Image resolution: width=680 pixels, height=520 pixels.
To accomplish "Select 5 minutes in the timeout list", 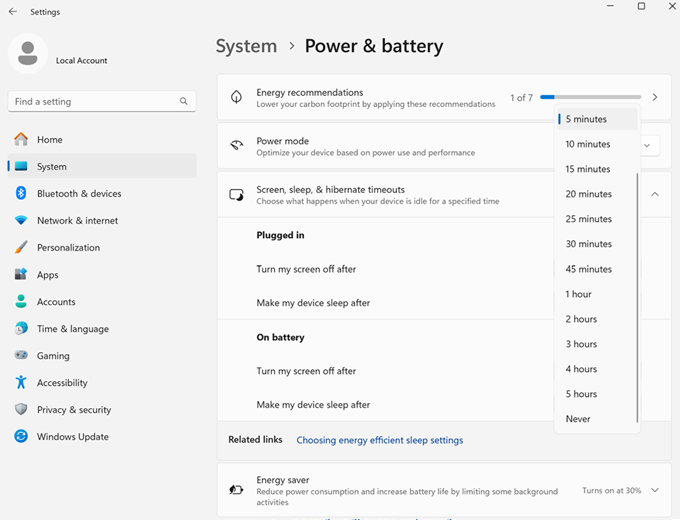I will [x=597, y=119].
